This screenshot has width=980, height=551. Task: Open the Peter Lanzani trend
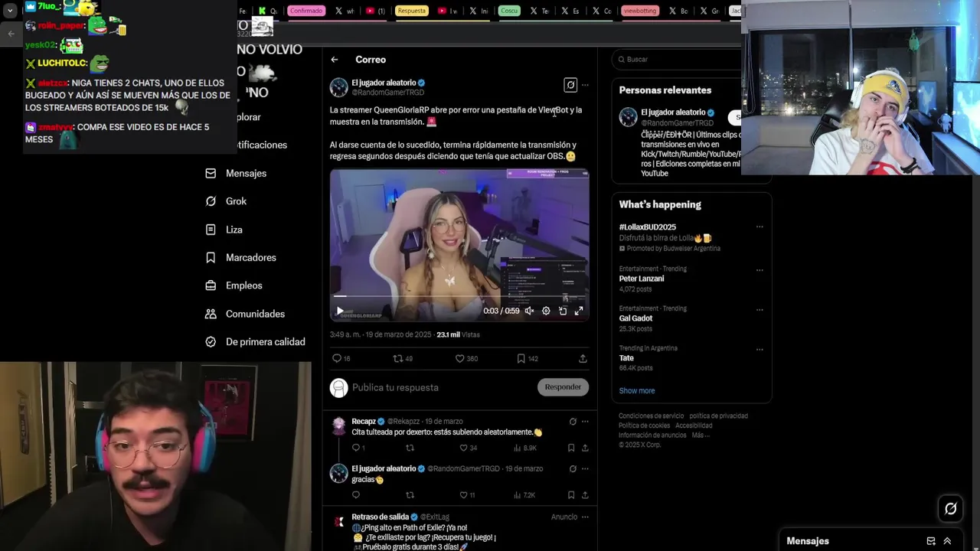[x=642, y=279]
